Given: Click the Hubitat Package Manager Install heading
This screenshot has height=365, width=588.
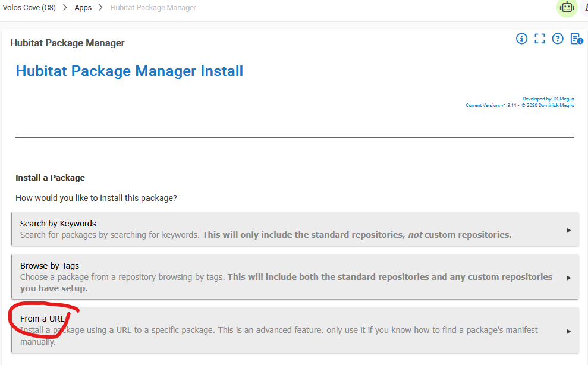Looking at the screenshot, I should (130, 71).
